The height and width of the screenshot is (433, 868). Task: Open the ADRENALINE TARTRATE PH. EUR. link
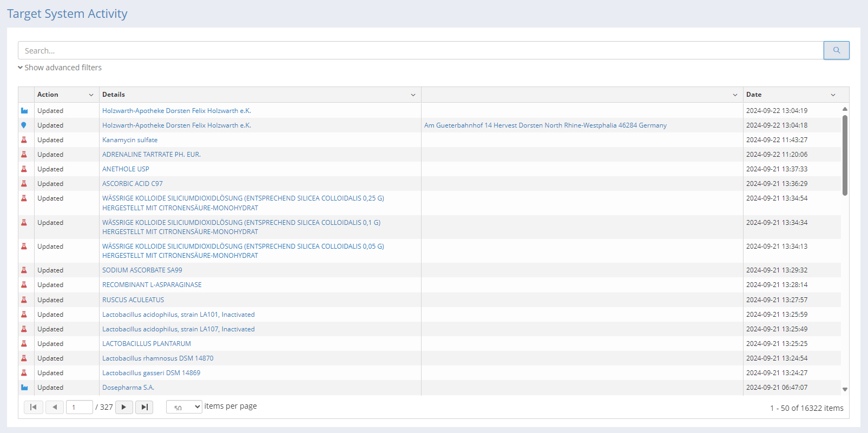coord(152,155)
